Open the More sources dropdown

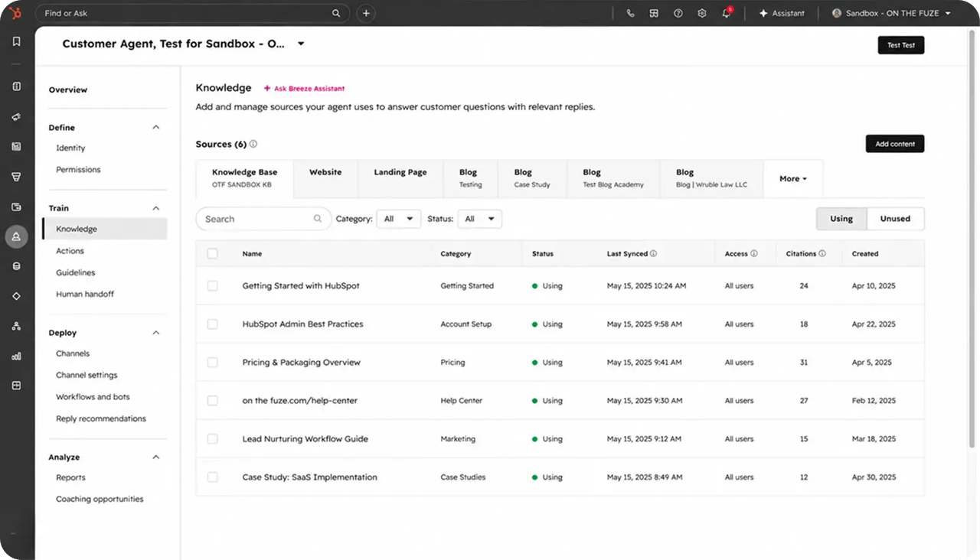[x=793, y=178]
